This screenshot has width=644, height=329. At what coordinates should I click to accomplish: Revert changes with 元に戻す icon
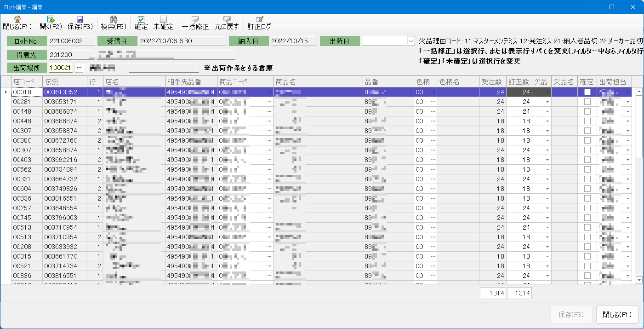point(227,20)
